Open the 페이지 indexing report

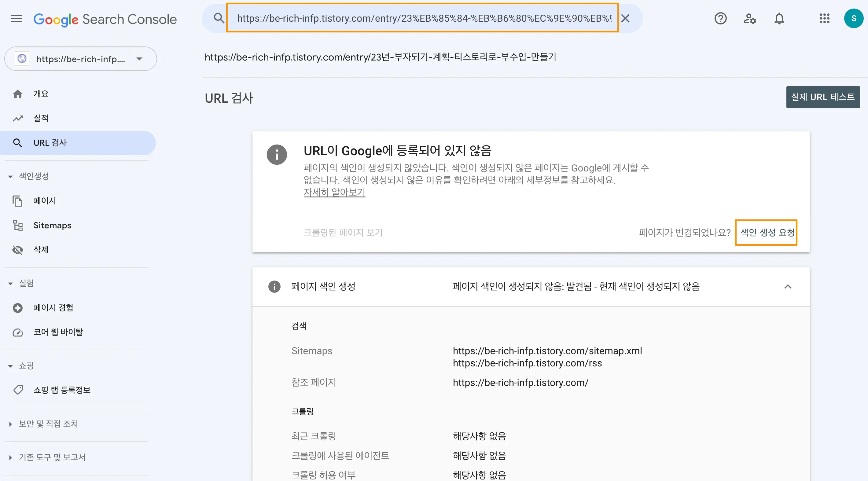tap(78, 201)
